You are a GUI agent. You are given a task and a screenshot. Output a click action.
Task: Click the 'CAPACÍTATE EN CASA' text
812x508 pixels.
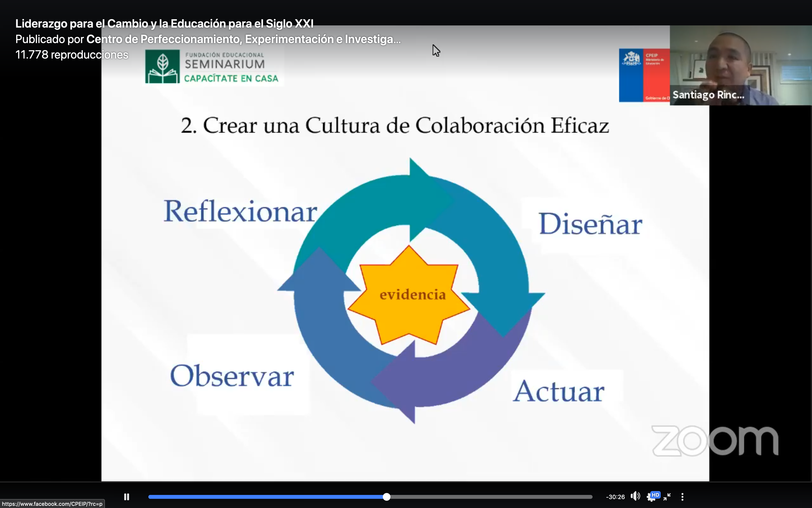[231, 78]
